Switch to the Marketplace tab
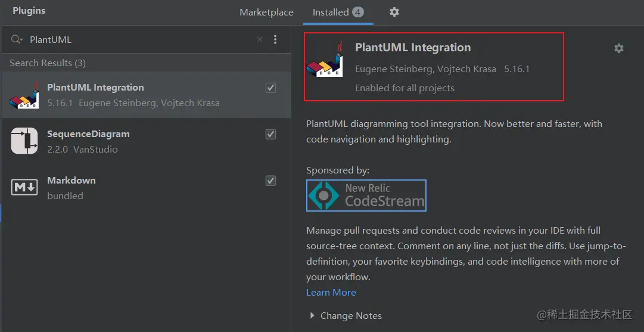Image resolution: width=644 pixels, height=332 pixels. point(266,13)
